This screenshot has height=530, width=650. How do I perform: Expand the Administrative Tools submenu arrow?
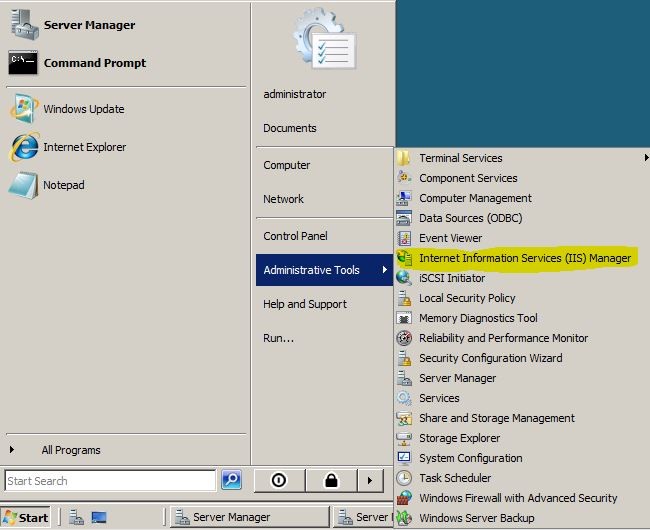[x=385, y=270]
